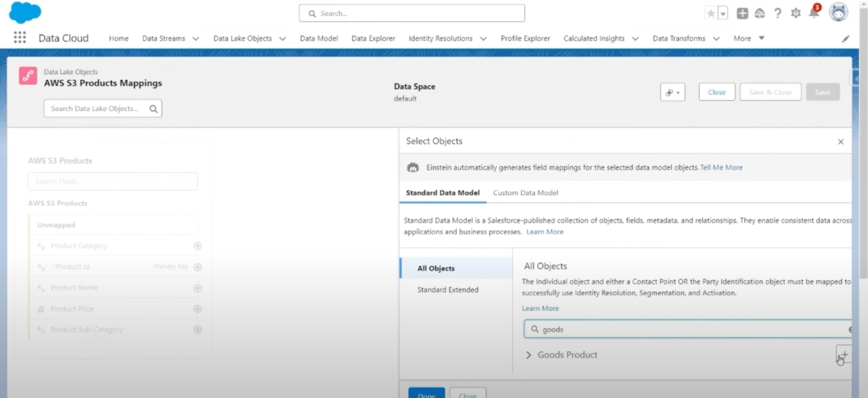Open the Trailhead guidance icon

pyautogui.click(x=759, y=14)
